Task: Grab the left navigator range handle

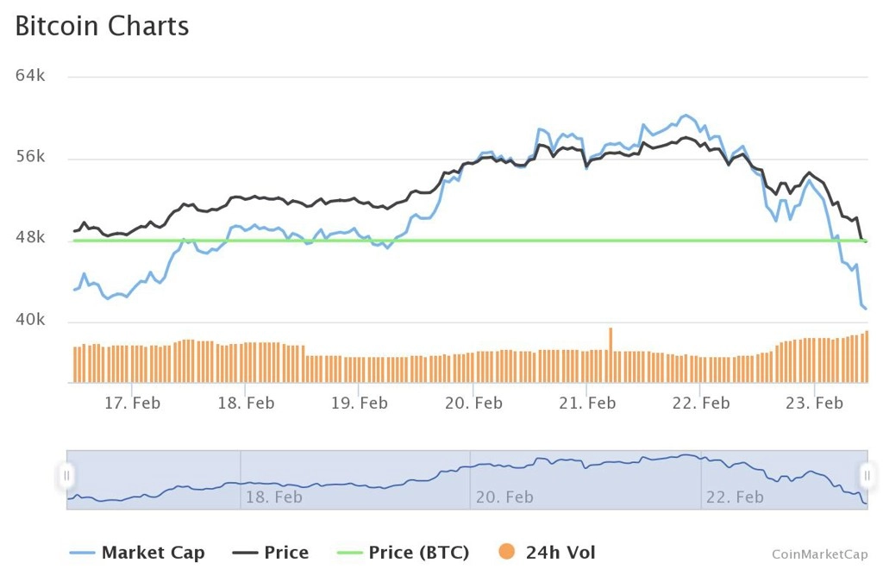Action: tap(66, 476)
